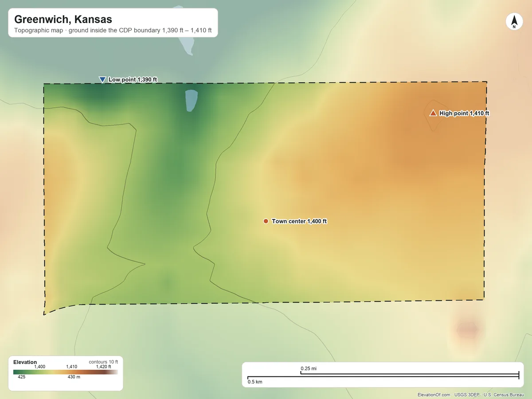Select the 'Low point 1,390 ft' label

click(x=133, y=79)
